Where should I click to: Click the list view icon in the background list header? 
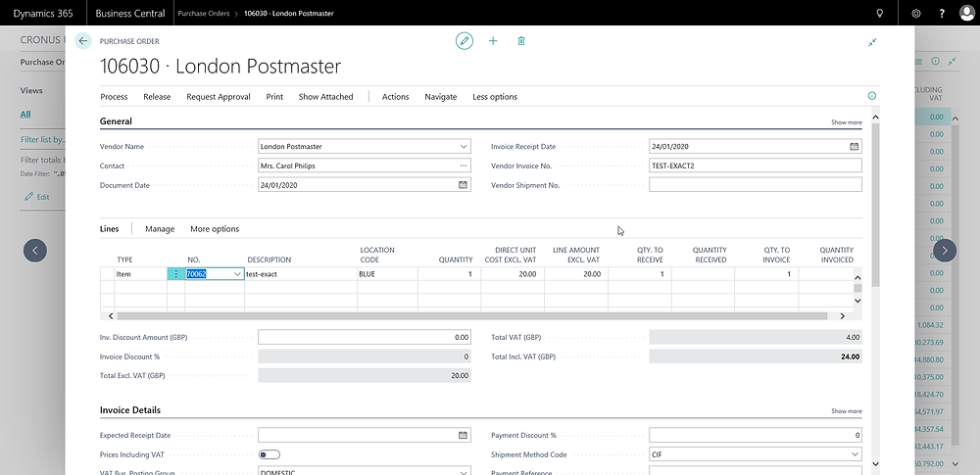pyautogui.click(x=919, y=62)
